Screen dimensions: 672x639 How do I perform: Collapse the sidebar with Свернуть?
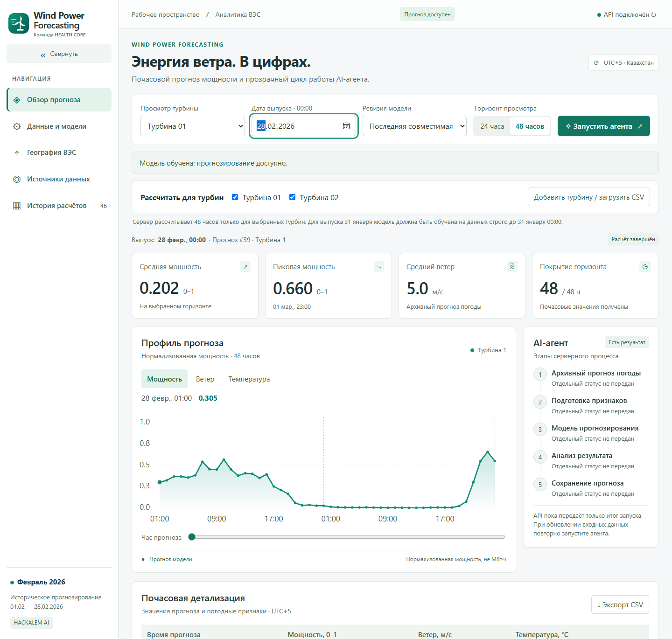[59, 54]
